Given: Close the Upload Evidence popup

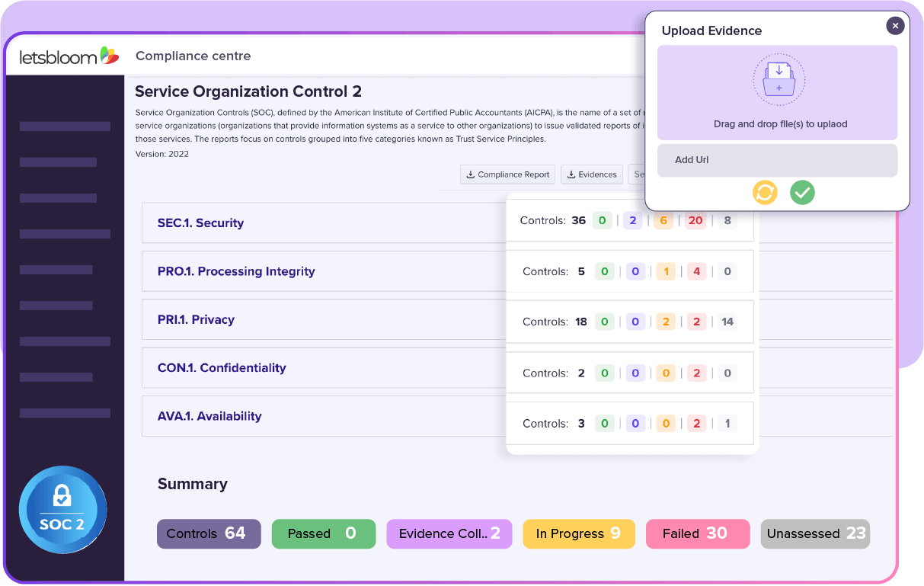Looking at the screenshot, I should click(895, 26).
